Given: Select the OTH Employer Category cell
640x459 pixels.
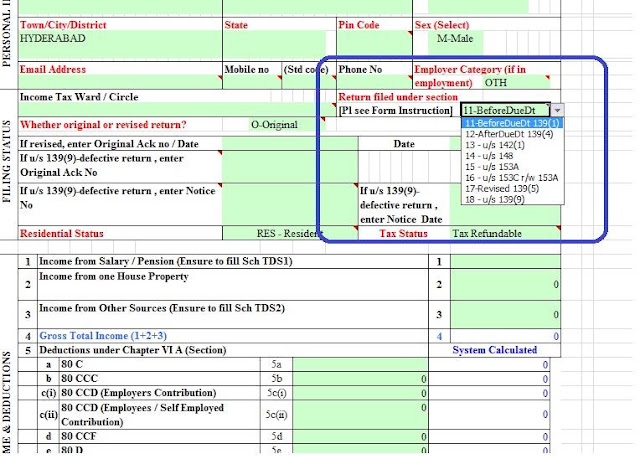Looking at the screenshot, I should (x=516, y=83).
